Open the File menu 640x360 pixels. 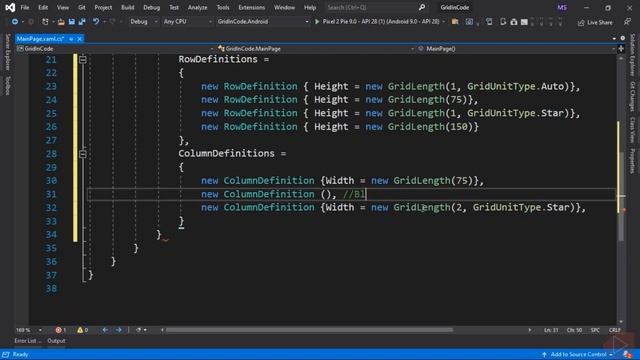(x=25, y=7)
